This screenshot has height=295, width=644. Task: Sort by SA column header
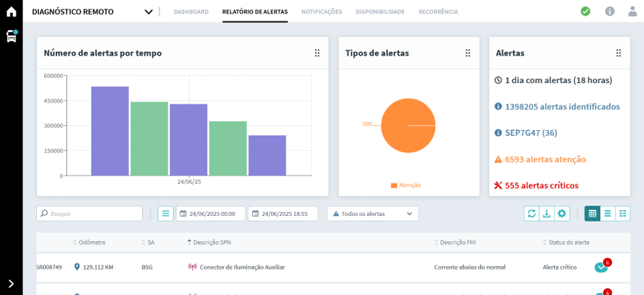[148, 243]
